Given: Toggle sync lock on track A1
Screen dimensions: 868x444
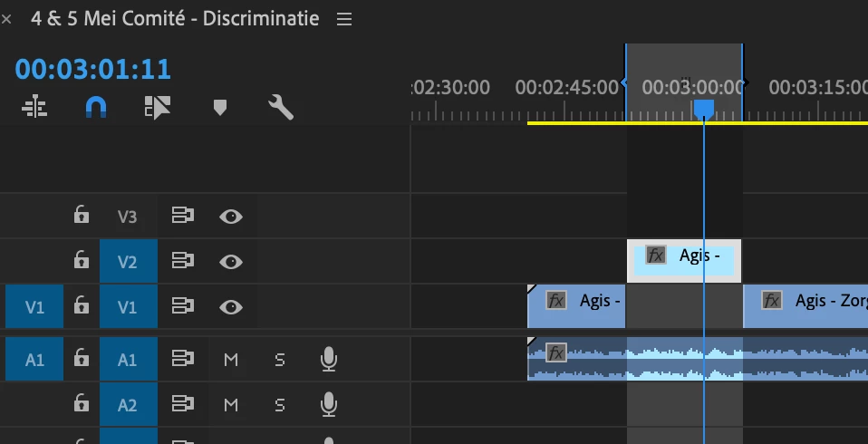Looking at the screenshot, I should point(182,360).
